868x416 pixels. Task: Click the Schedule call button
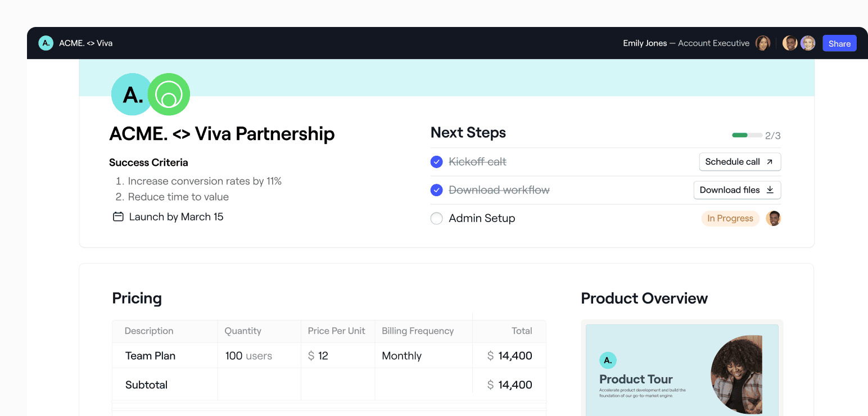click(740, 162)
